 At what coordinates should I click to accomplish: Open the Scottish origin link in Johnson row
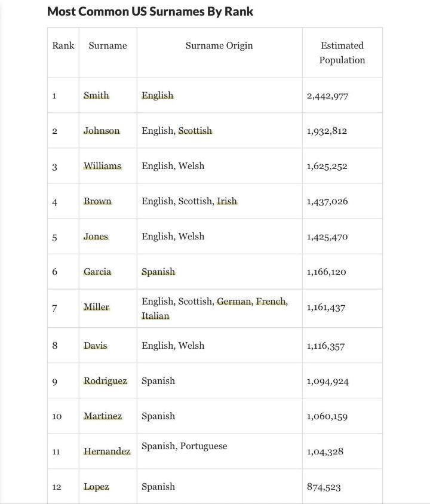coord(195,131)
